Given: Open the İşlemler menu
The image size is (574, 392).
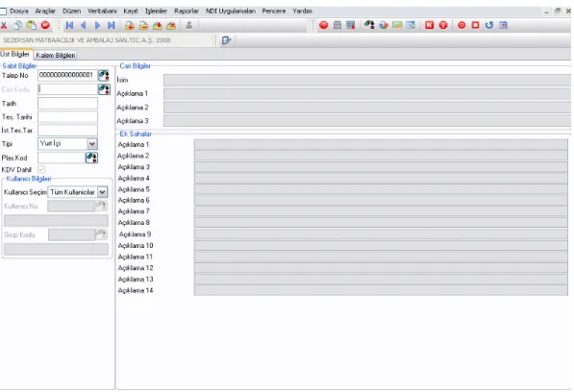Looking at the screenshot, I should [x=156, y=11].
